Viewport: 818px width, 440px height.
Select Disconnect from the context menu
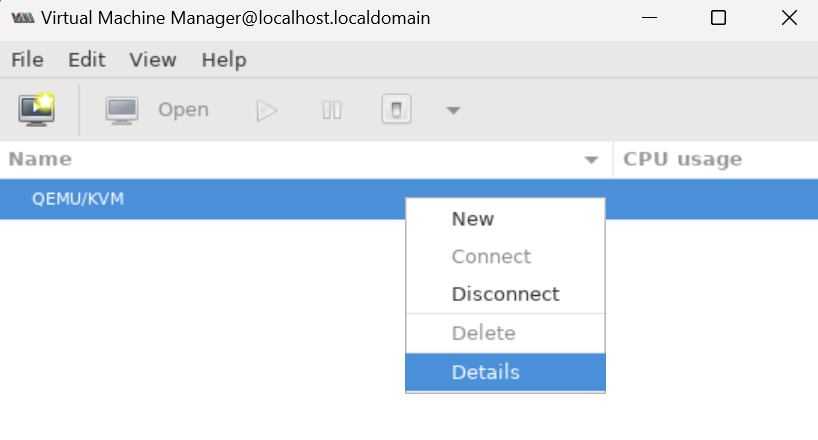pos(505,294)
